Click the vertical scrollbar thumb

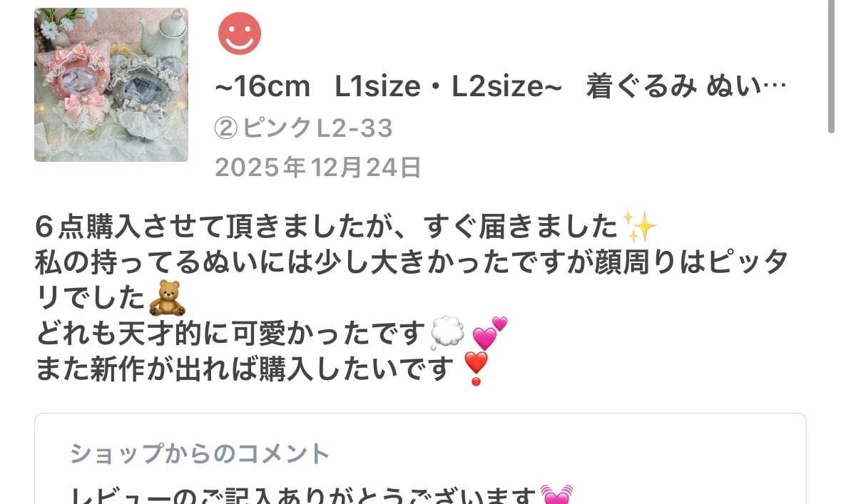coord(831,66)
